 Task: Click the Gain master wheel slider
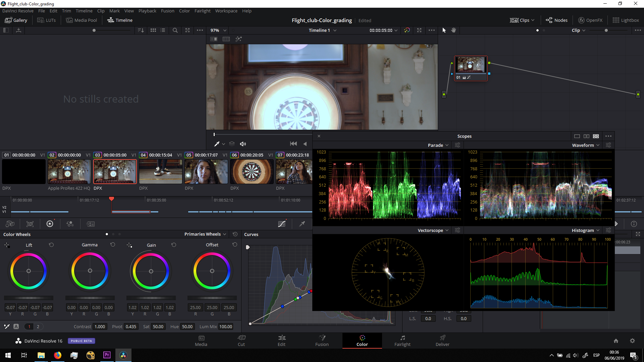(x=151, y=298)
